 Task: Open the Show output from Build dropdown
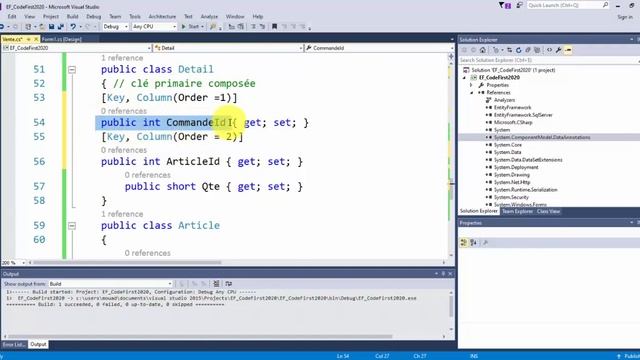coord(111,284)
